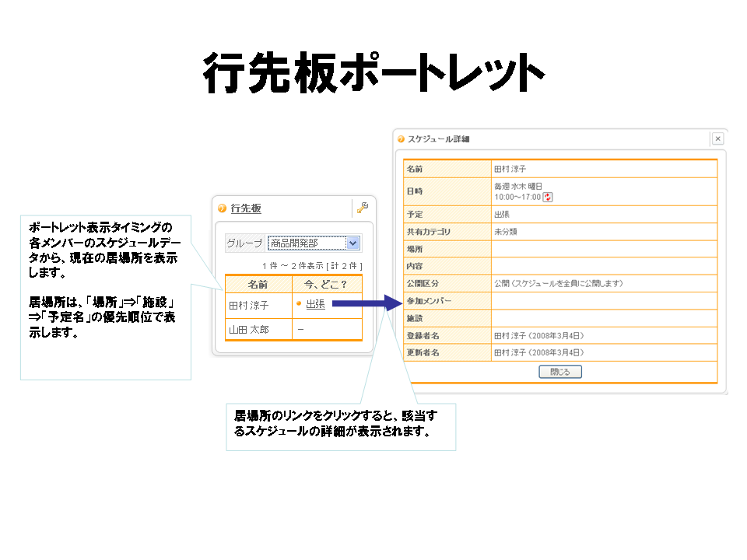The width and height of the screenshot is (747, 560).
Task: Expand the グループ dropdown arrow
Action: 352,243
